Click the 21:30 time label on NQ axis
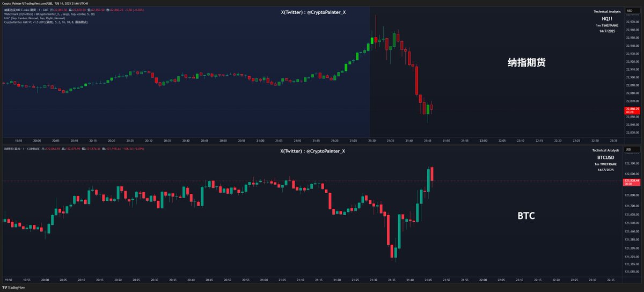Screen dimensions: 644x292 pyautogui.click(x=372, y=140)
